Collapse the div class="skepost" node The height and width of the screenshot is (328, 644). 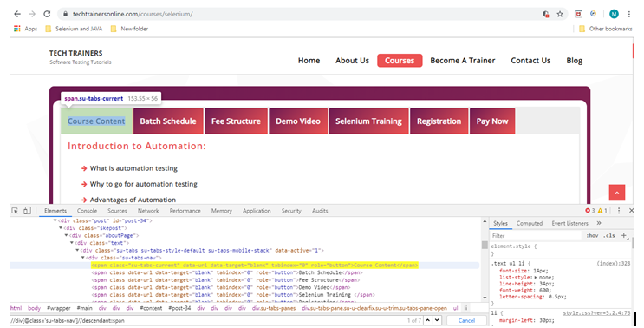(x=61, y=228)
